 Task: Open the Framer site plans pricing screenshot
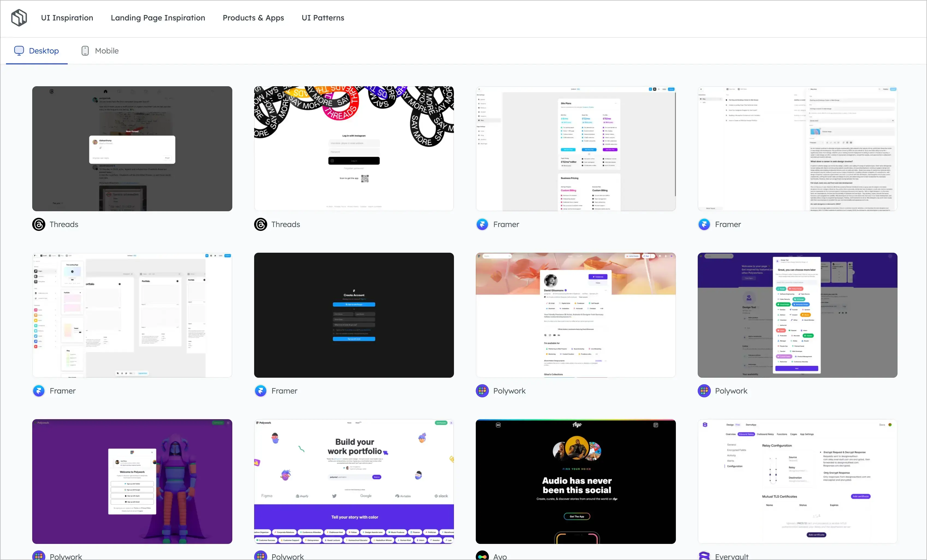[576, 148]
